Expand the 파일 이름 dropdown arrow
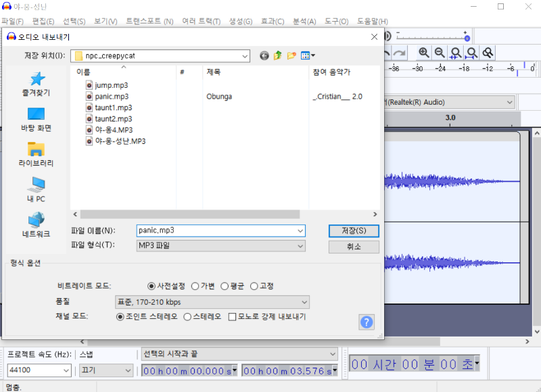Image resolution: width=541 pixels, height=392 pixels. click(300, 230)
